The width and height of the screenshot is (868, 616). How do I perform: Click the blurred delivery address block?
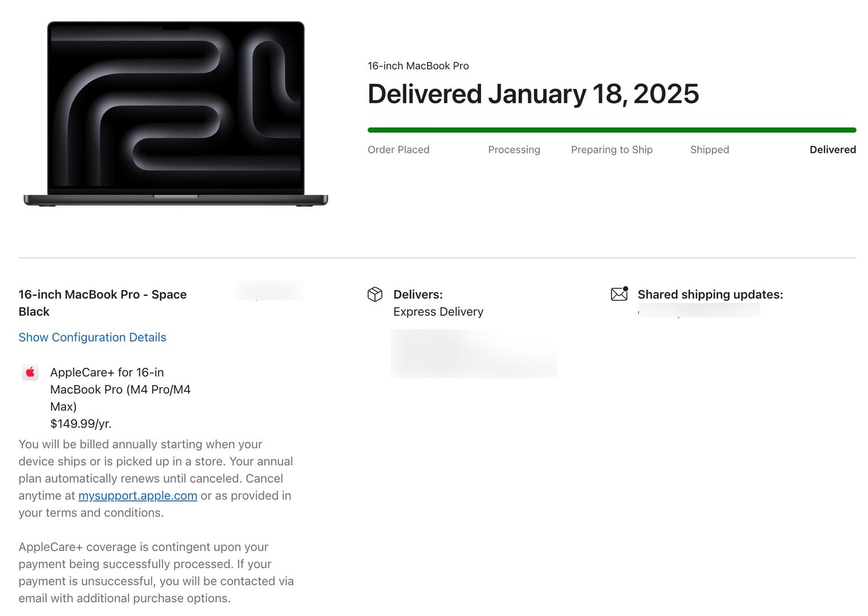[474, 354]
